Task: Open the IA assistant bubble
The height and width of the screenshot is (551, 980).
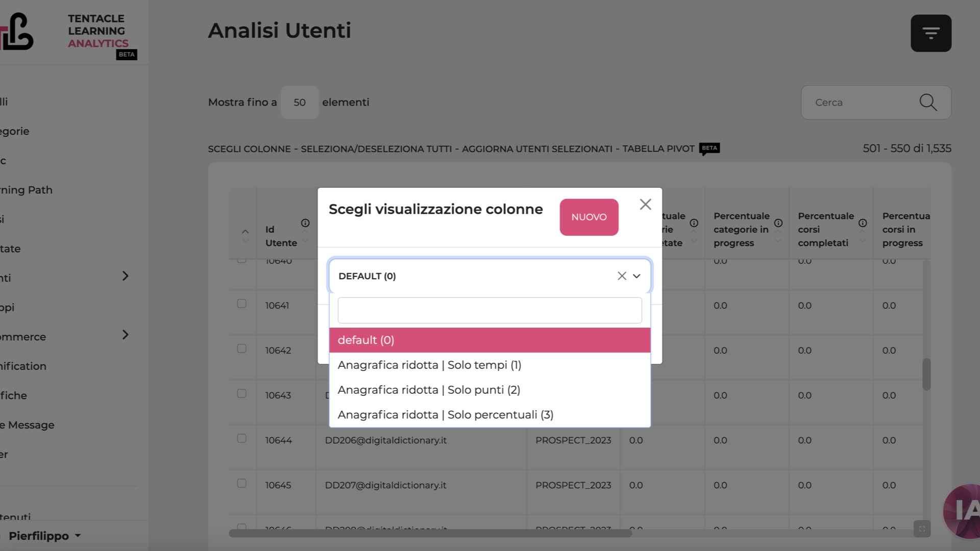Action: [962, 511]
